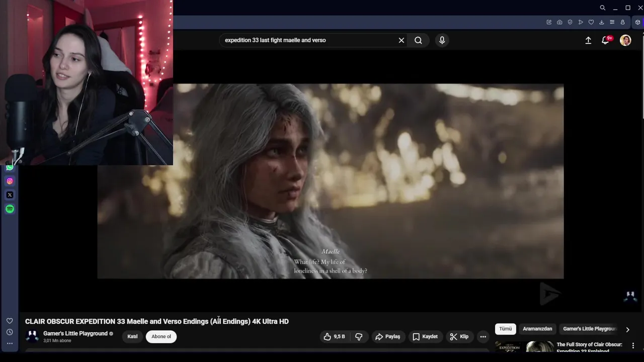Select the Tümü filter chip
The height and width of the screenshot is (362, 644).
(505, 329)
